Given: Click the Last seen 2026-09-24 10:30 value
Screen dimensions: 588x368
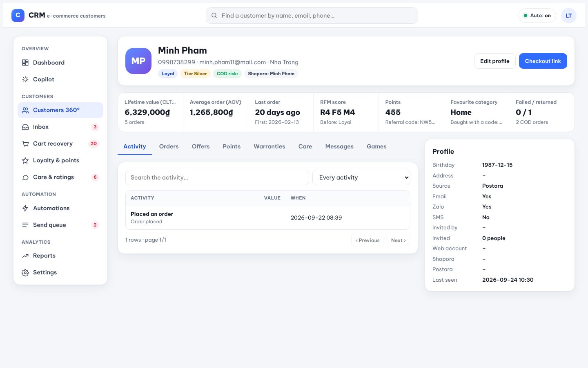Looking at the screenshot, I should 508,280.
